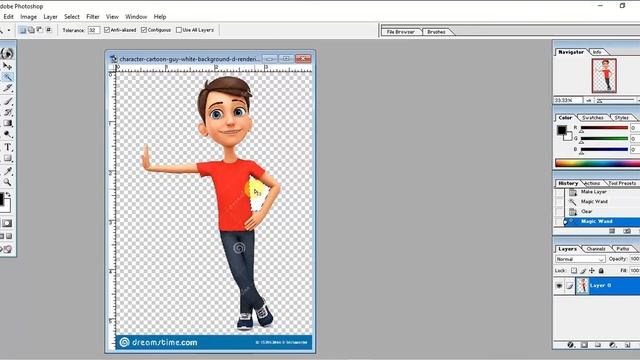Click the red R slider in Color panel
Screen dimensions: 640x360
tap(604, 128)
